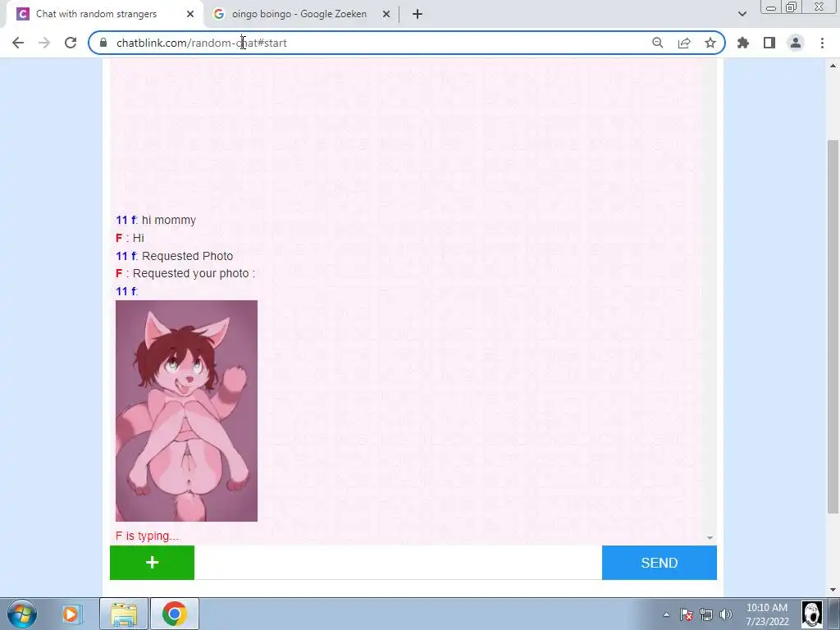
Task: Click the blue SEND button
Action: point(660,563)
